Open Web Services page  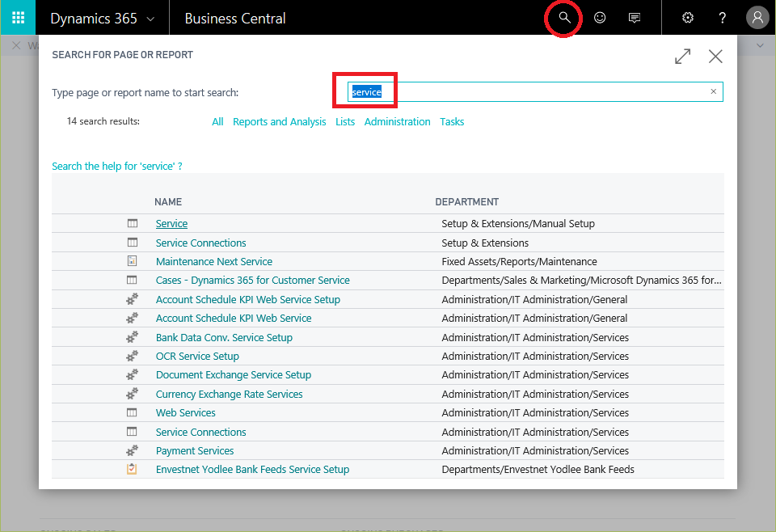tap(186, 412)
